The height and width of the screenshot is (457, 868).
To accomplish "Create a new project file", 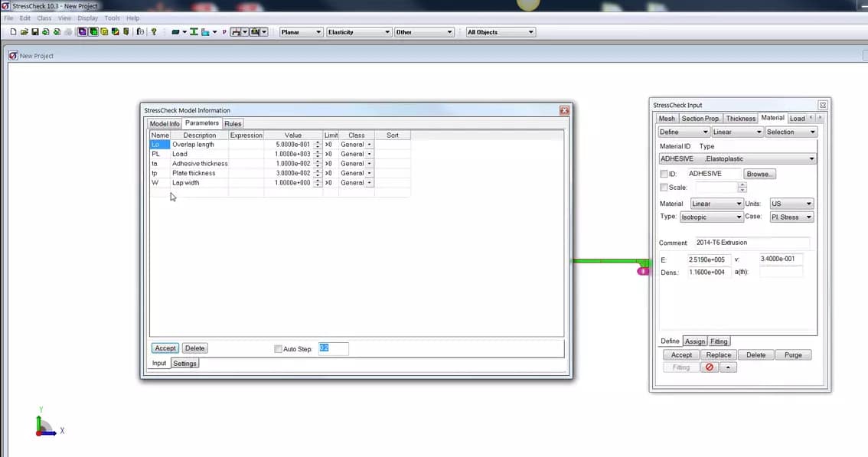I will coord(11,31).
